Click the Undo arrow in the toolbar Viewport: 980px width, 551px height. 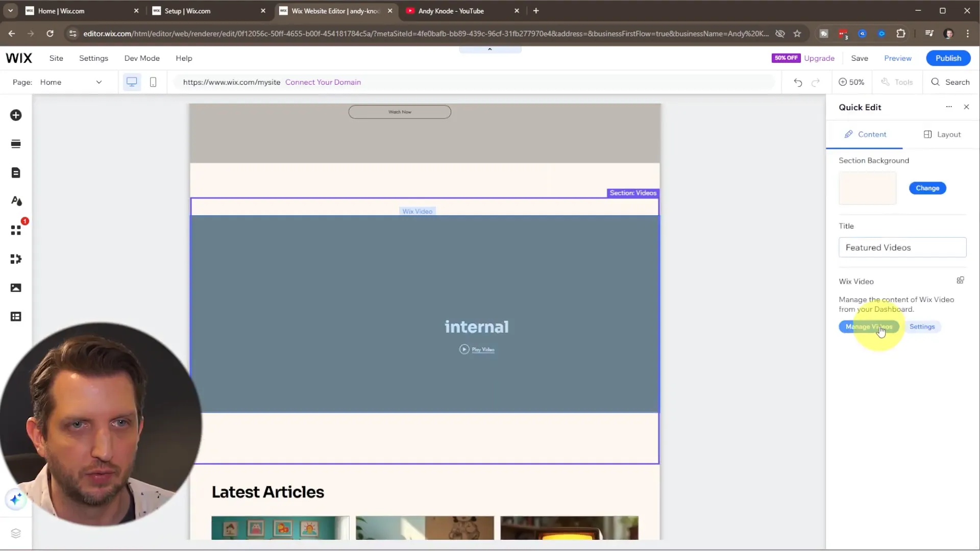point(797,82)
